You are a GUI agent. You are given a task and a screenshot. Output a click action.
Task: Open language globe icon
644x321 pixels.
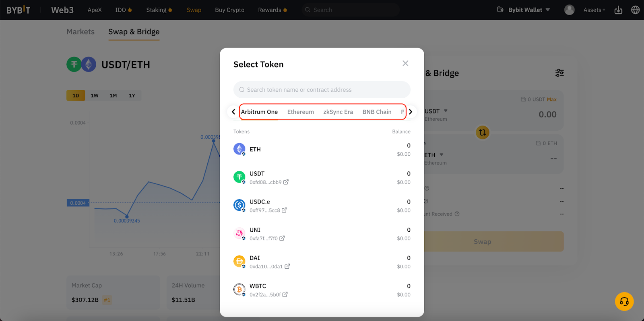point(636,10)
